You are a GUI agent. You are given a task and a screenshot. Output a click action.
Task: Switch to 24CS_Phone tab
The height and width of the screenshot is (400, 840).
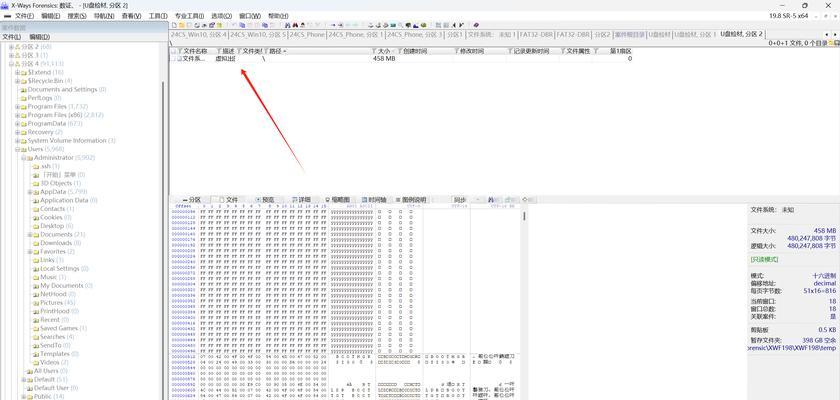(x=306, y=34)
